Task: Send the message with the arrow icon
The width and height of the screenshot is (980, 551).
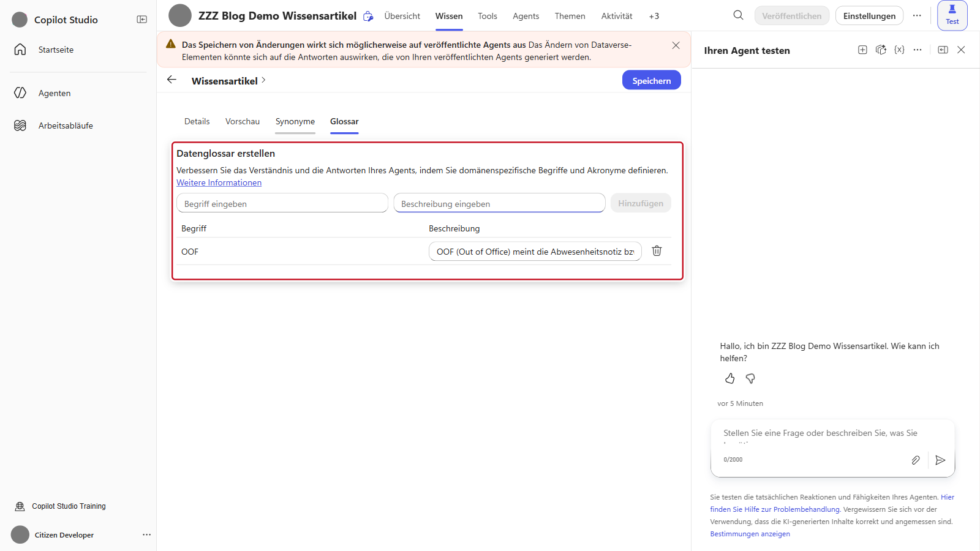Action: click(940, 460)
